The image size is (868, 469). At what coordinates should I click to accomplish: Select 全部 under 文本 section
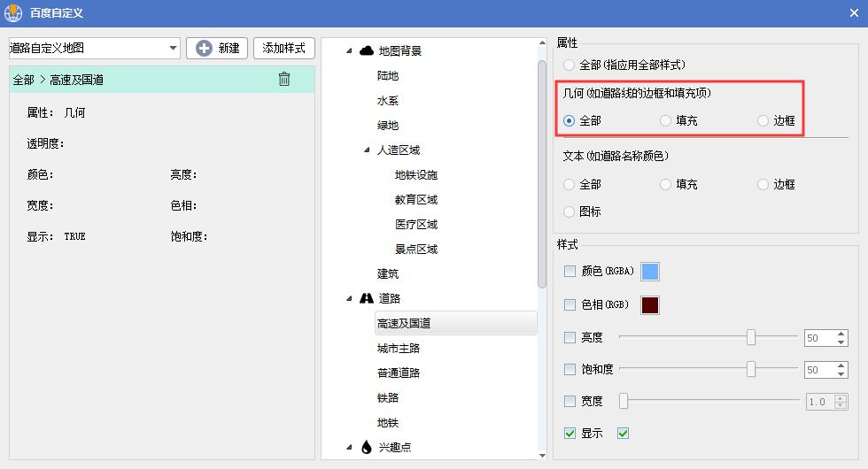pos(569,184)
